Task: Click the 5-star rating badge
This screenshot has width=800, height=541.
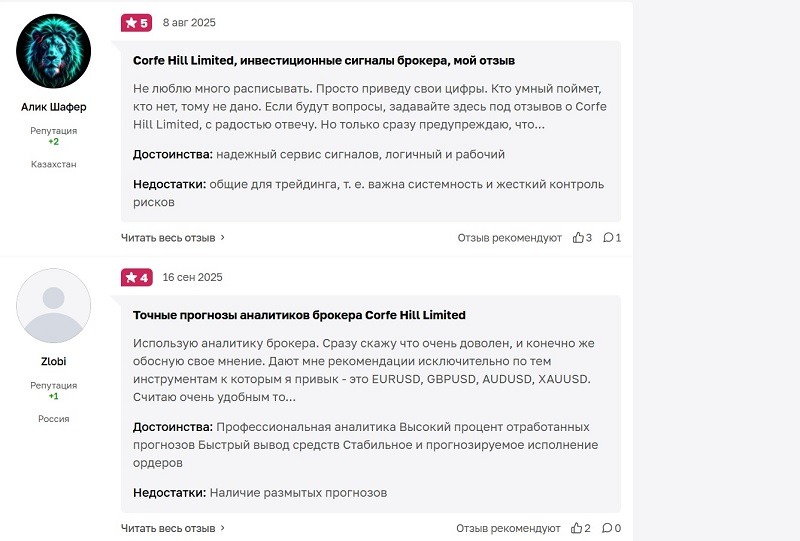Action: click(x=136, y=22)
